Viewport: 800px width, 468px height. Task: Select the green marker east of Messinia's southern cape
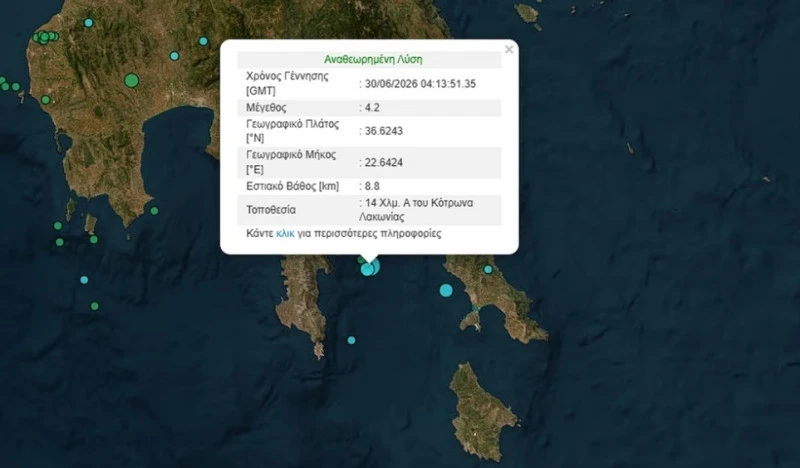tap(154, 211)
